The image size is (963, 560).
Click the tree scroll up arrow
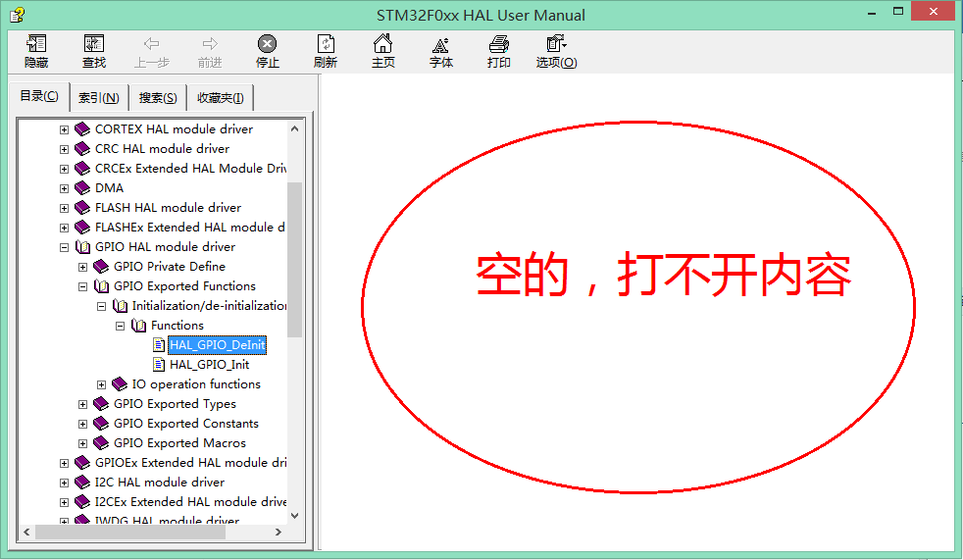tap(295, 128)
